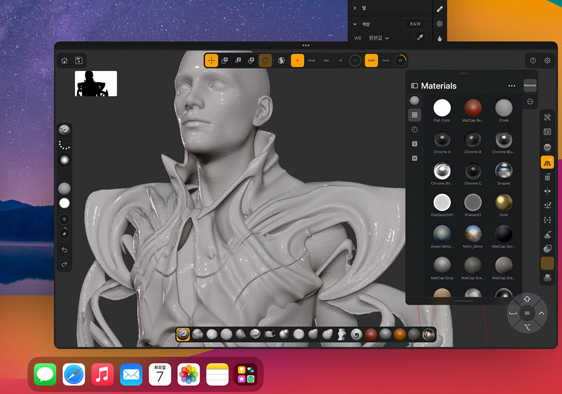Click the crossed tools icon on right toolbar
562x394 pixels.
coord(547,117)
